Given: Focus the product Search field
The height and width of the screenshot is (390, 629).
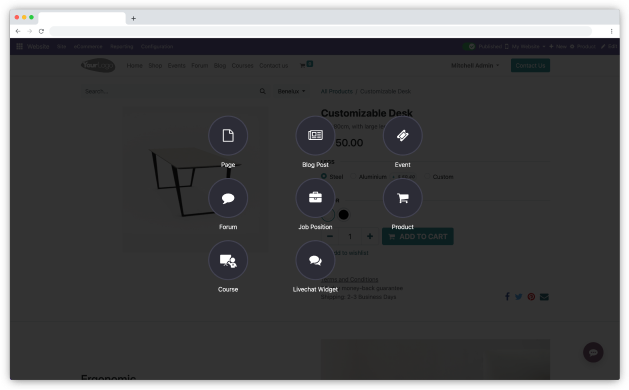Looking at the screenshot, I should coord(170,91).
